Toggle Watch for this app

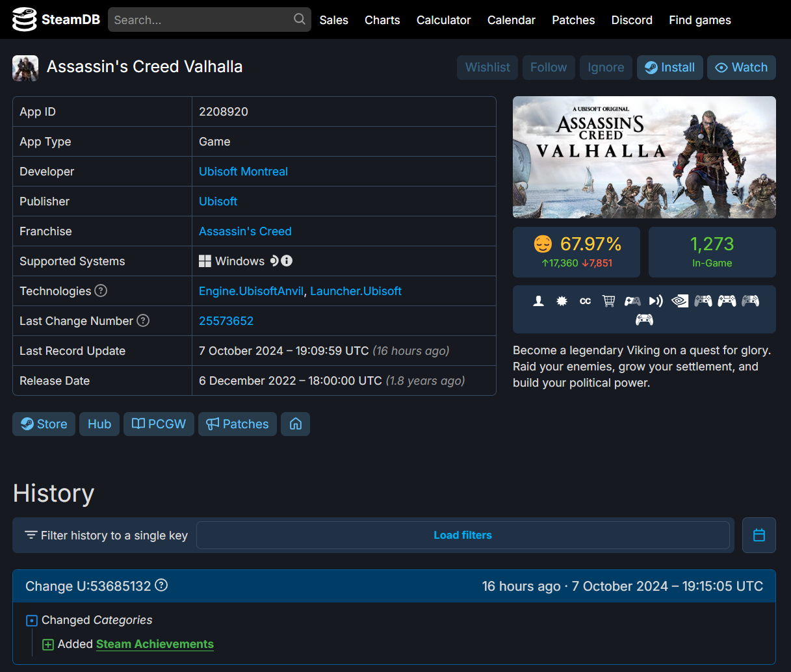pos(741,67)
